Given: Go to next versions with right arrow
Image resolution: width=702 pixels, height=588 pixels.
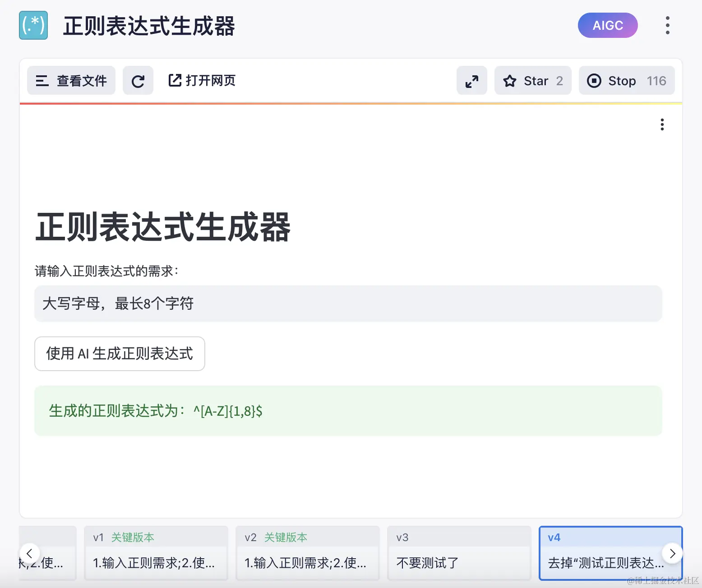Looking at the screenshot, I should point(672,553).
